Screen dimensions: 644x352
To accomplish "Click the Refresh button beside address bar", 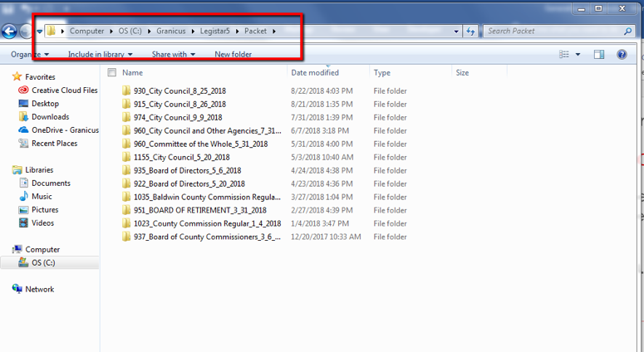I will pyautogui.click(x=470, y=32).
